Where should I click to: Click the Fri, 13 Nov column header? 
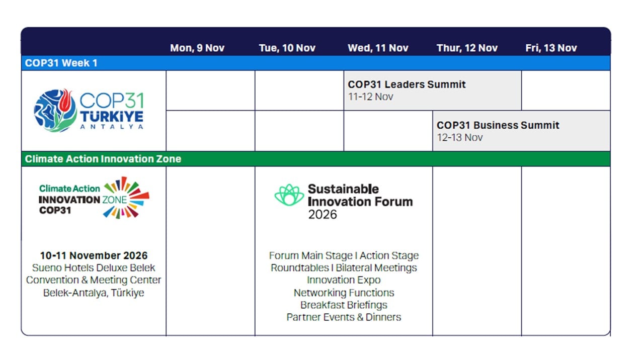[x=551, y=48]
